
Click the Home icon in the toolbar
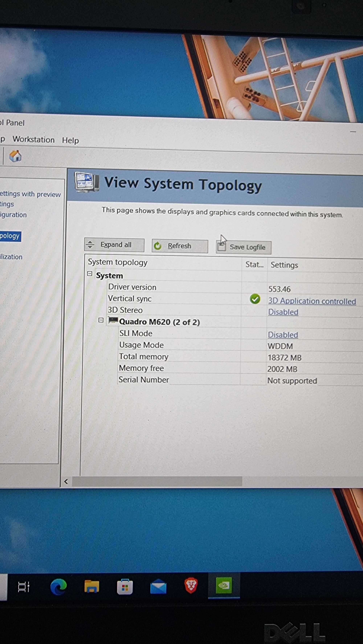coord(15,156)
